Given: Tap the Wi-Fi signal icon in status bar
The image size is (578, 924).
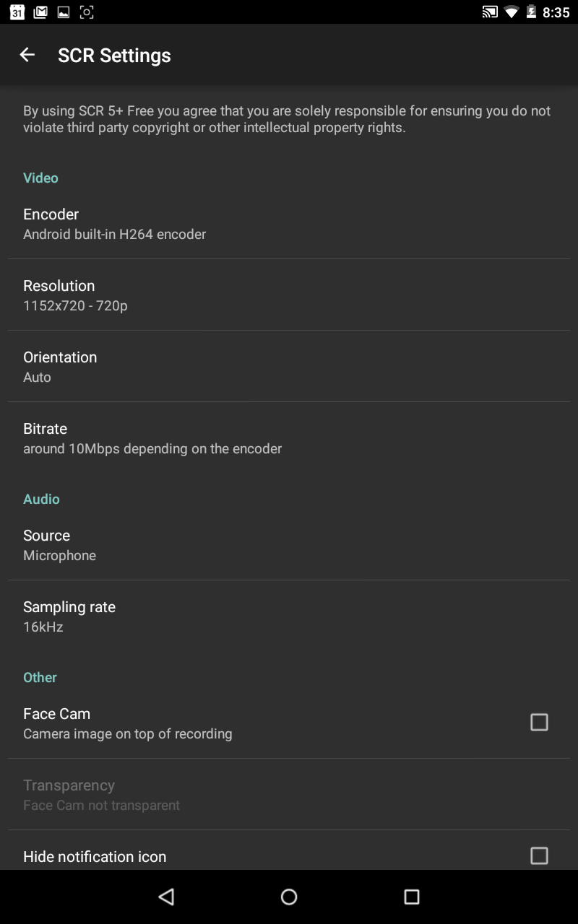Looking at the screenshot, I should [x=512, y=12].
